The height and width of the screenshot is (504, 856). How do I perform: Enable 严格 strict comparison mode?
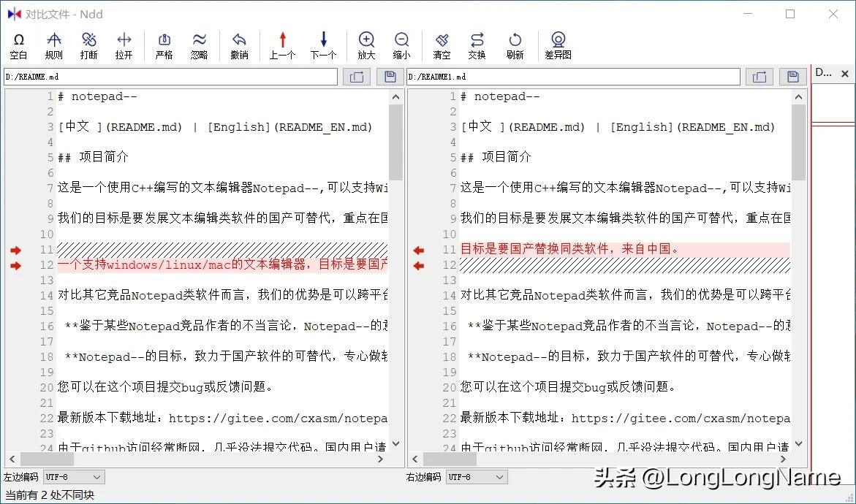(164, 44)
